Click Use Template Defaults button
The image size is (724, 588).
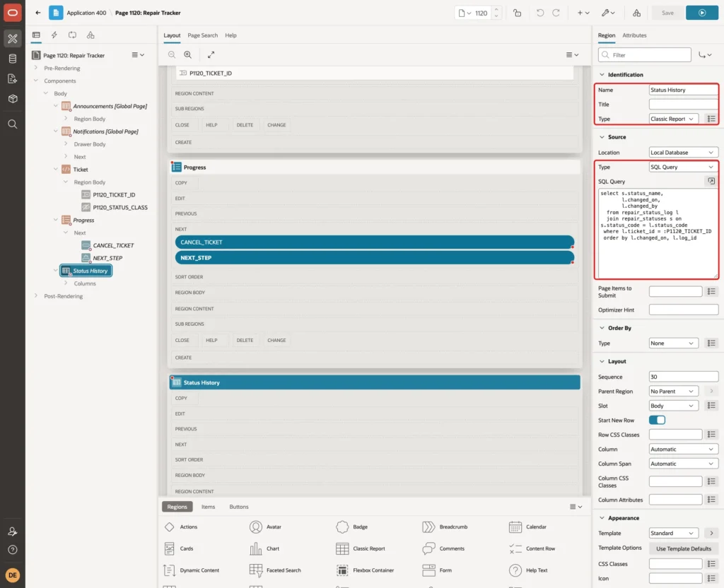tap(684, 548)
